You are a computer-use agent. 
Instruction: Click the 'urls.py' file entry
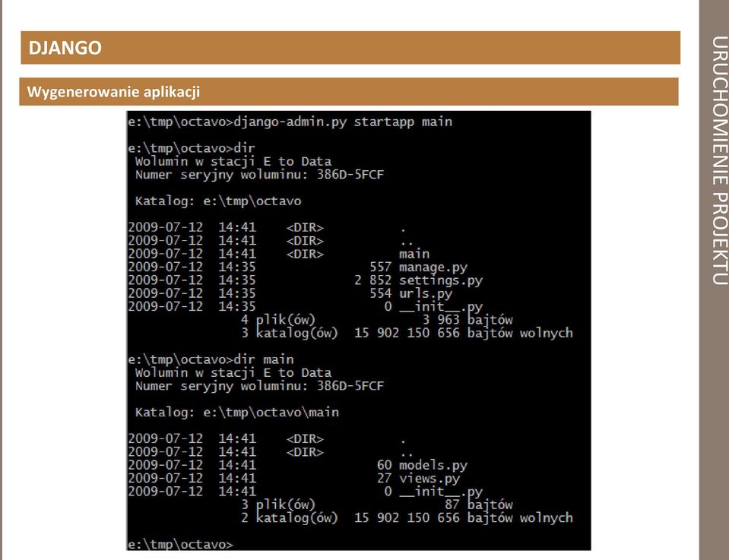point(426,294)
